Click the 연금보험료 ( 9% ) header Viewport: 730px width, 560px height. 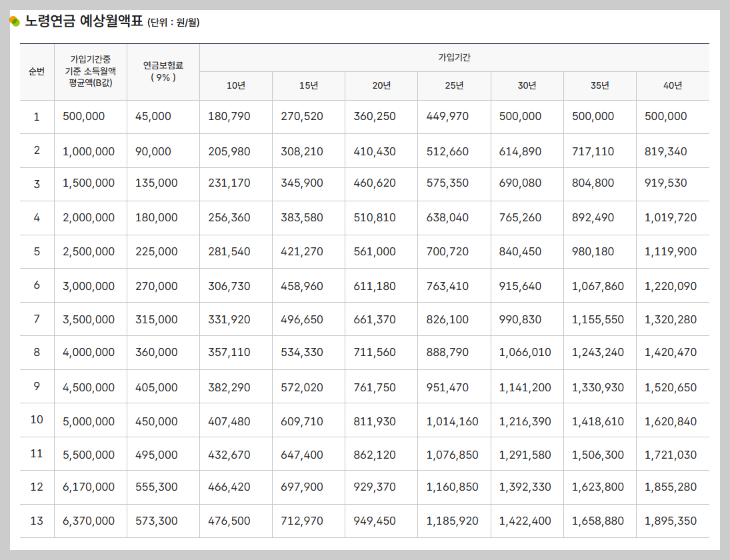tap(162, 71)
